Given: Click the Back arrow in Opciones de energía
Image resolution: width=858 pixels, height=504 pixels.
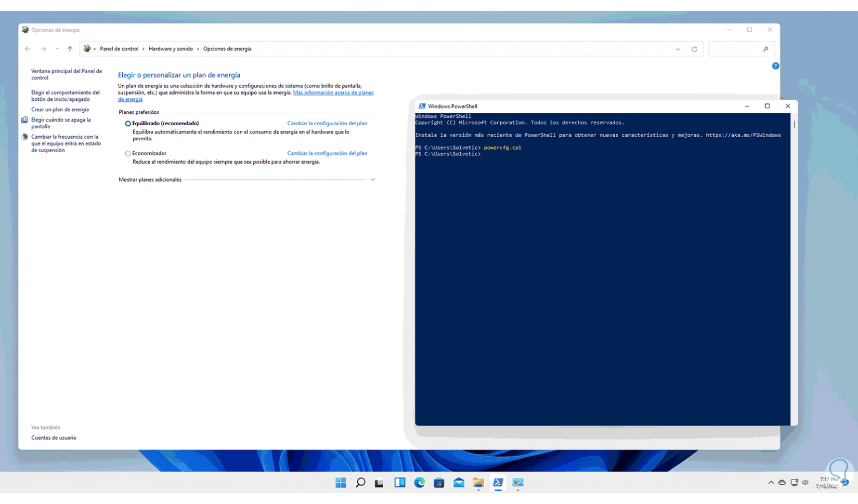Looking at the screenshot, I should (x=28, y=49).
